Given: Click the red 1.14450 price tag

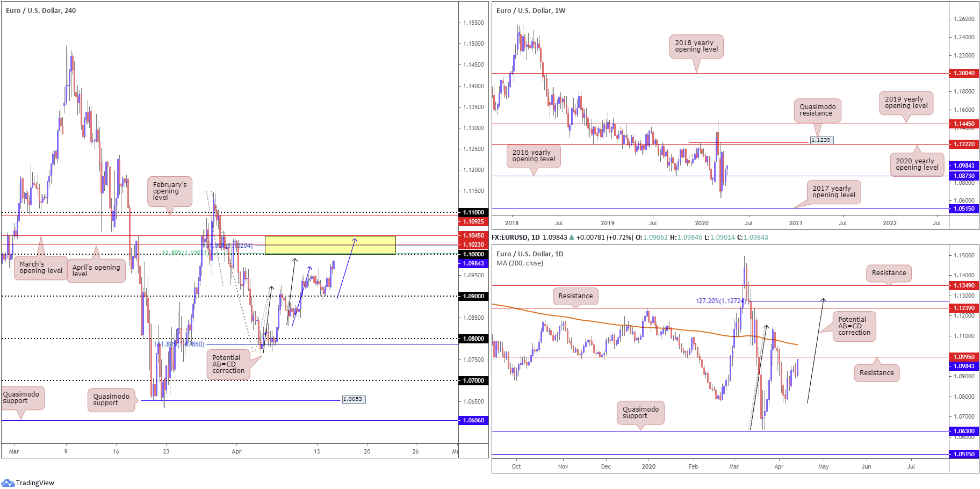Looking at the screenshot, I should pos(964,124).
